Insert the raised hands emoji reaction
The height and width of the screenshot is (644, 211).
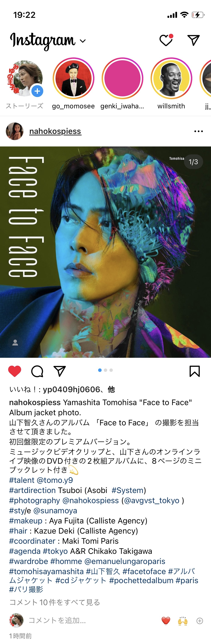point(183,621)
